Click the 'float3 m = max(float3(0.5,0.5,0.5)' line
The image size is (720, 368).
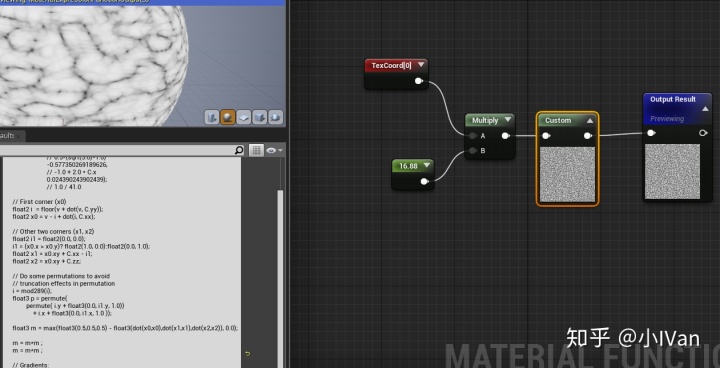point(125,328)
